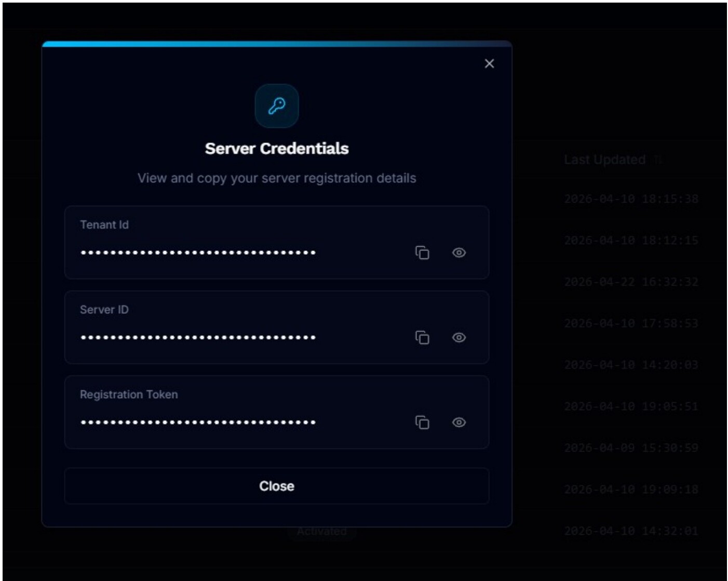The image size is (728, 581).
Task: Click background timestamp 2026-04-09 15:30:59
Action: click(x=631, y=448)
